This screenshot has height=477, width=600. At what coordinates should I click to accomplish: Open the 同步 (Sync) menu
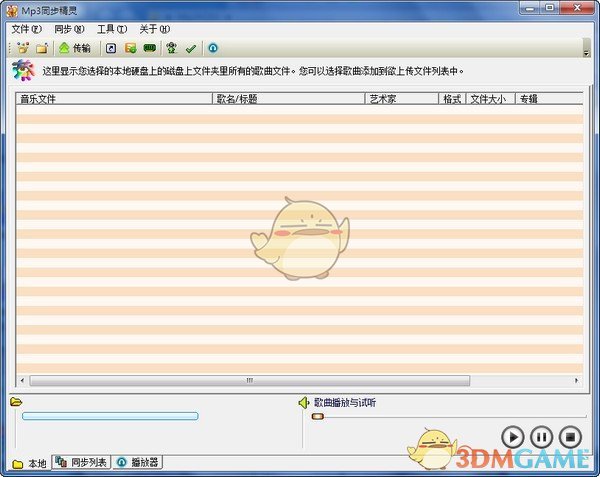click(68, 29)
